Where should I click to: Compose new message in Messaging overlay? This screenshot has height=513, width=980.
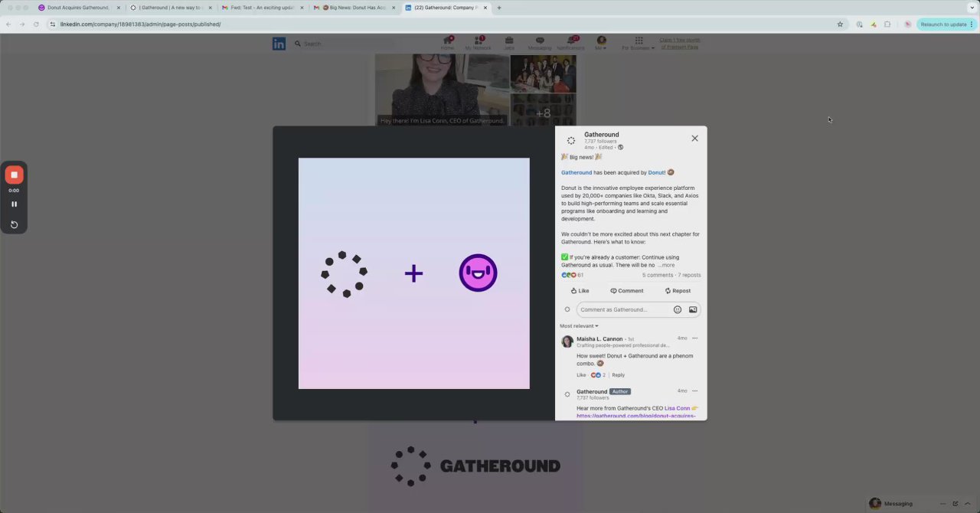point(955,503)
